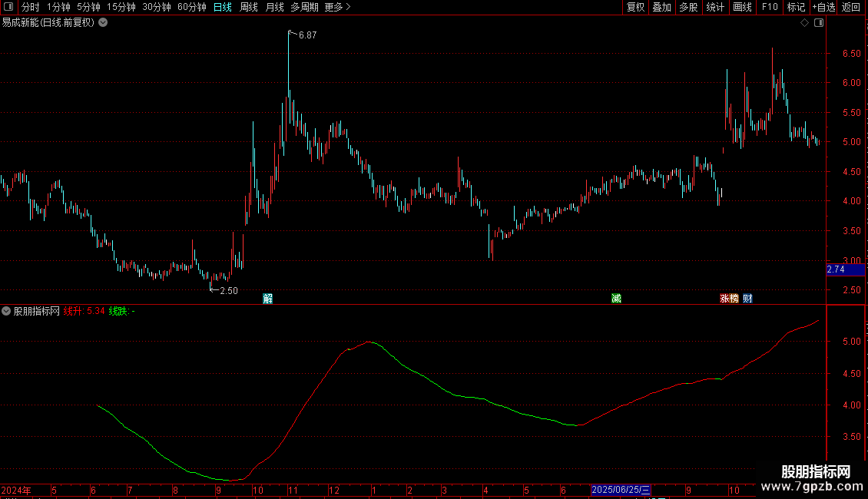Click the 解 event marker
The width and height of the screenshot is (868, 499).
267,299
